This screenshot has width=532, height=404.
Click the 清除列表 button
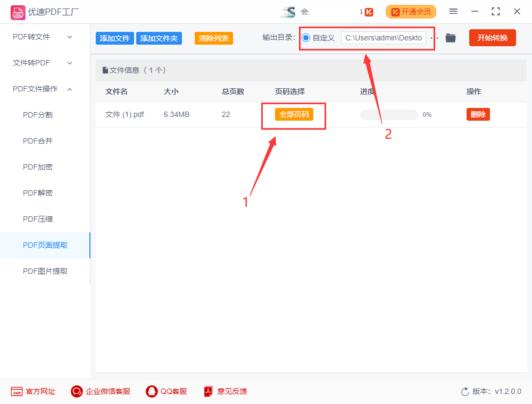point(214,38)
